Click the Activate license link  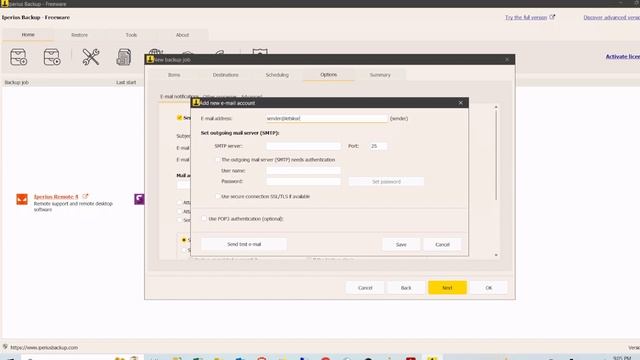click(x=622, y=56)
